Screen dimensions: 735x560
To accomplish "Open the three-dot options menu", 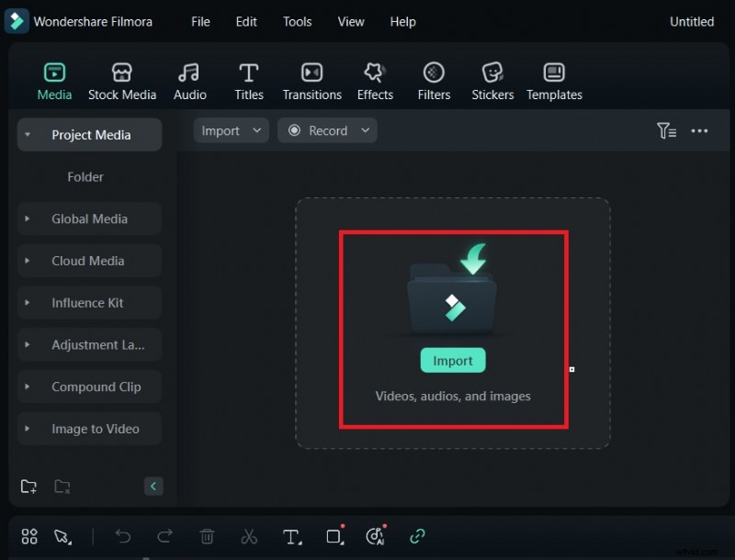I will tap(700, 130).
